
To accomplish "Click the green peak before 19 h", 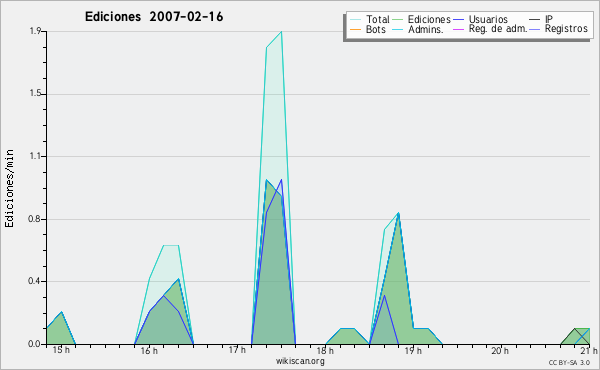I will [x=398, y=214].
